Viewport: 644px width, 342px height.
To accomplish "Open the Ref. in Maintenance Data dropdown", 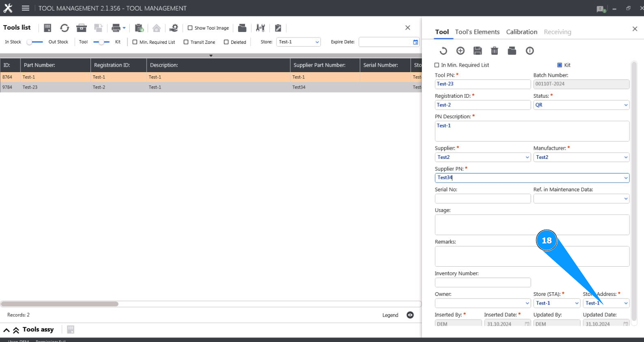I will (x=626, y=199).
